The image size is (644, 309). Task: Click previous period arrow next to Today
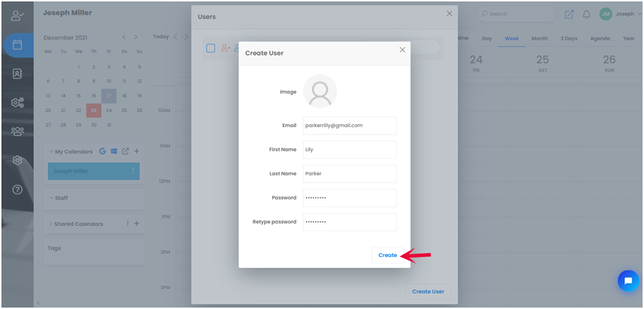(175, 37)
